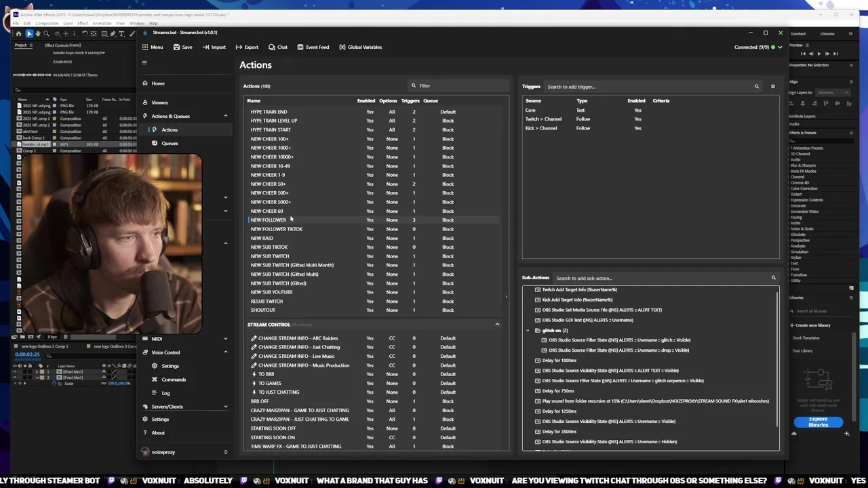Image resolution: width=868 pixels, height=488 pixels.
Task: Collapse the STREAM CONTROL group
Action: 497,325
